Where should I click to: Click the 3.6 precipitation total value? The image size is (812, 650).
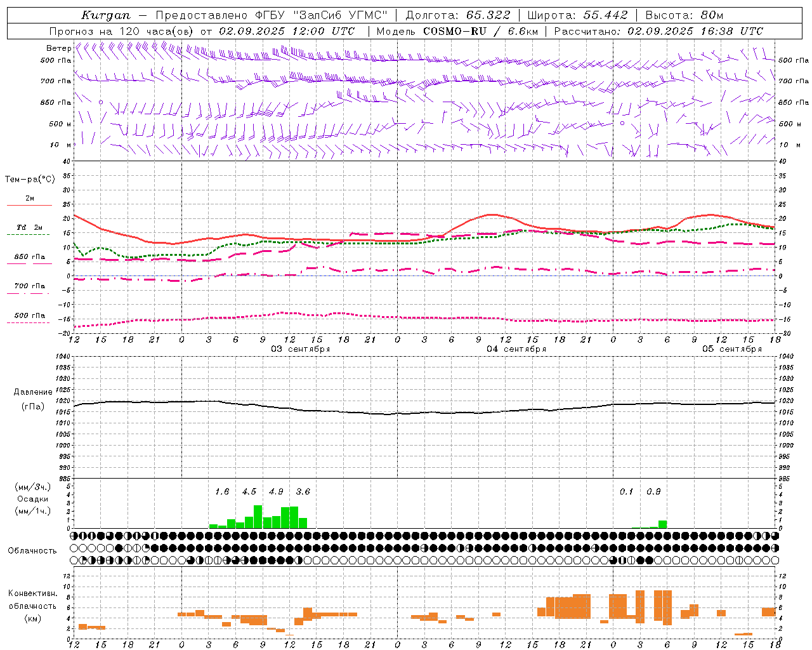click(303, 491)
